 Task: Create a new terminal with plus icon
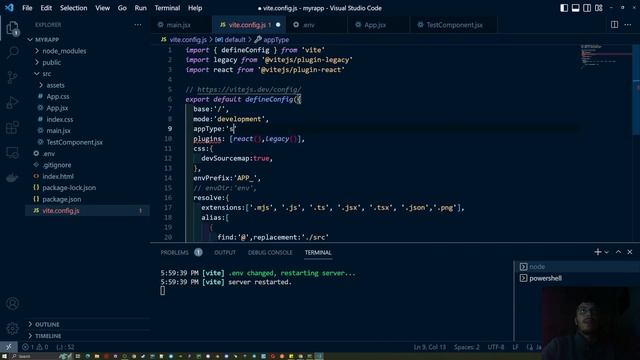598,252
